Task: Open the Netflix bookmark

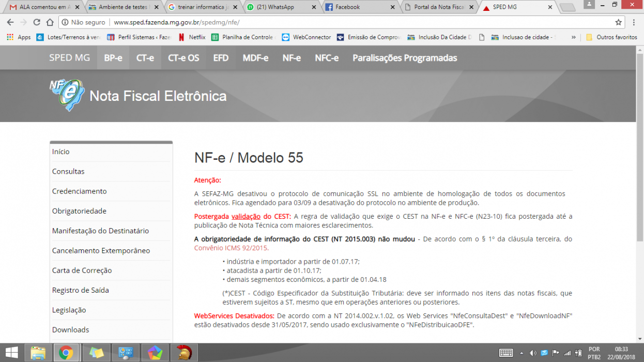Action: point(192,37)
